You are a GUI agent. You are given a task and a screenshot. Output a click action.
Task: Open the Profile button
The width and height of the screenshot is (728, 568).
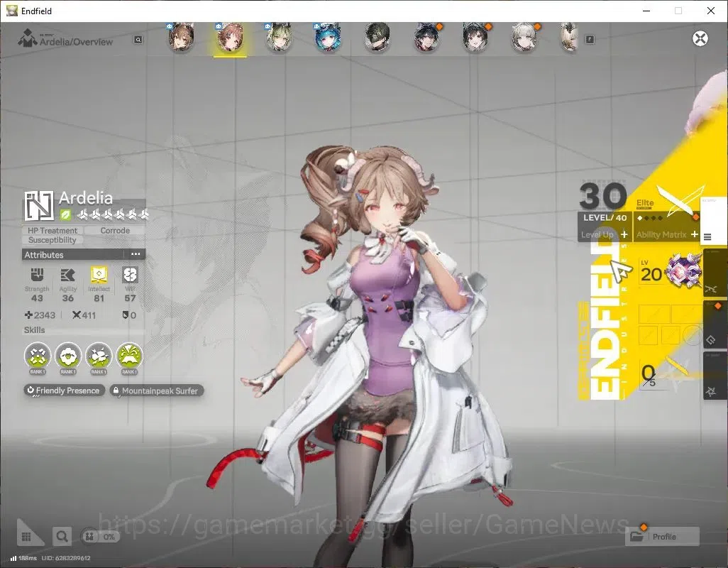[x=663, y=537]
